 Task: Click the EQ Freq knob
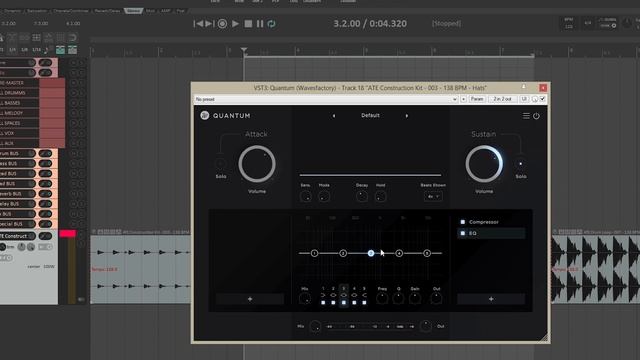coord(382,298)
